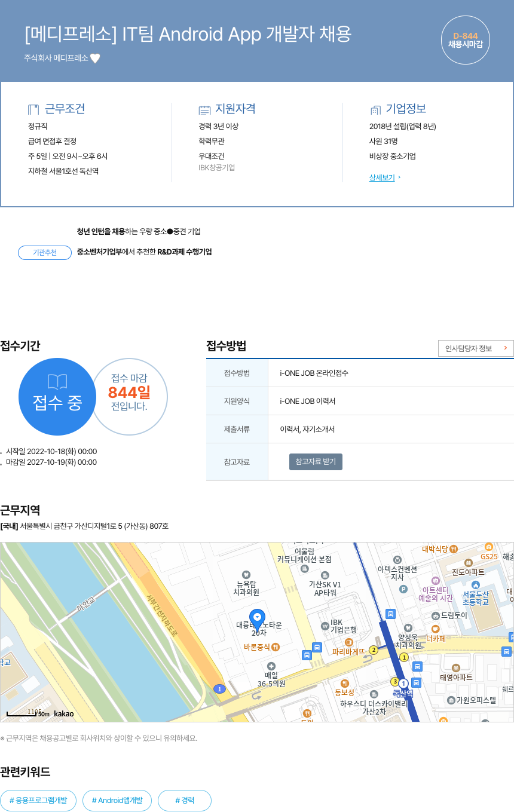This screenshot has width=514, height=812.
Task: Click the 아텍스컨벤션 지사 icon on map
Action: click(x=397, y=560)
